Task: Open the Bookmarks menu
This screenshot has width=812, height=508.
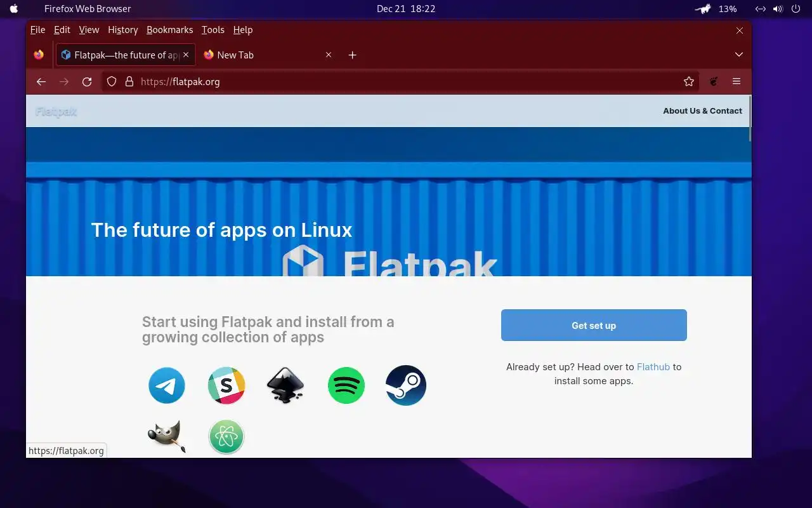Action: (x=169, y=30)
